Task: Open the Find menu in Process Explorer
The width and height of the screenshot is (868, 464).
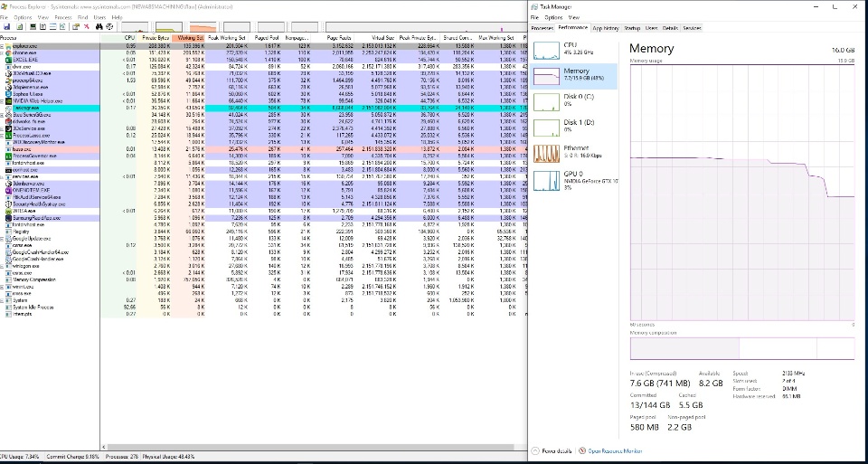Action: click(x=82, y=17)
